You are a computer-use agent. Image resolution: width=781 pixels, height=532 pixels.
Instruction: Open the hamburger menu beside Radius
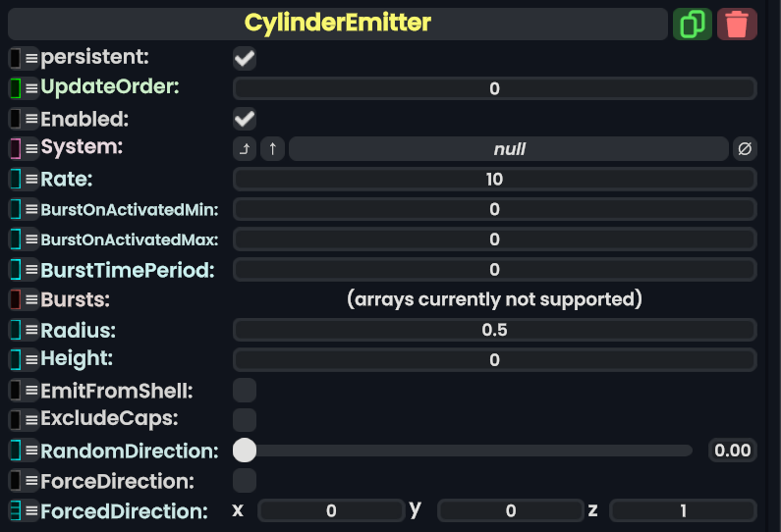click(x=31, y=331)
